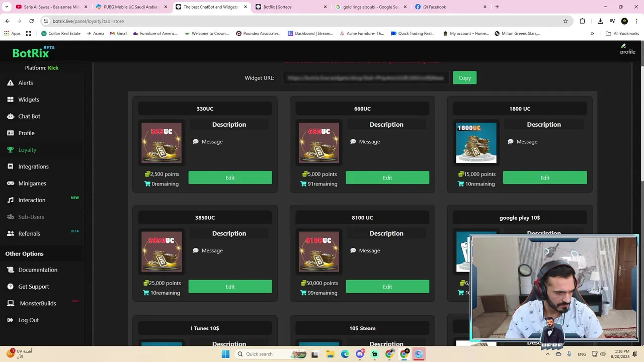Open browser downloads

600,21
